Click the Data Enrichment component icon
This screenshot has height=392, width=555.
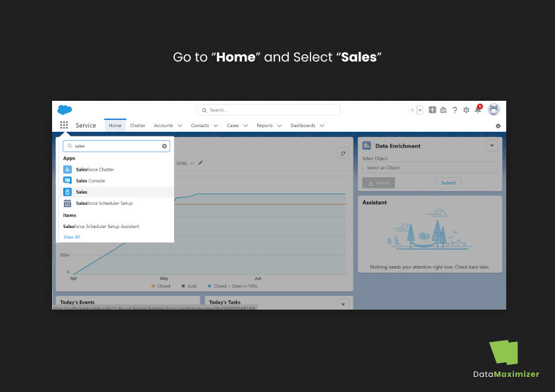[x=366, y=146]
